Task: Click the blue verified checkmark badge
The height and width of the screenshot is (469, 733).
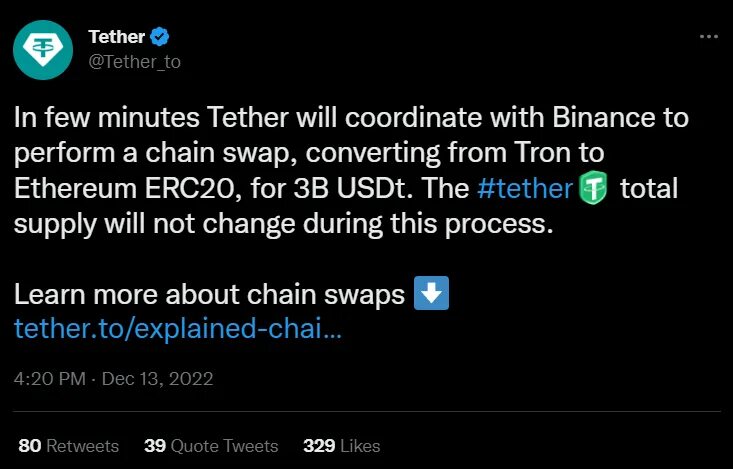Action: click(159, 38)
